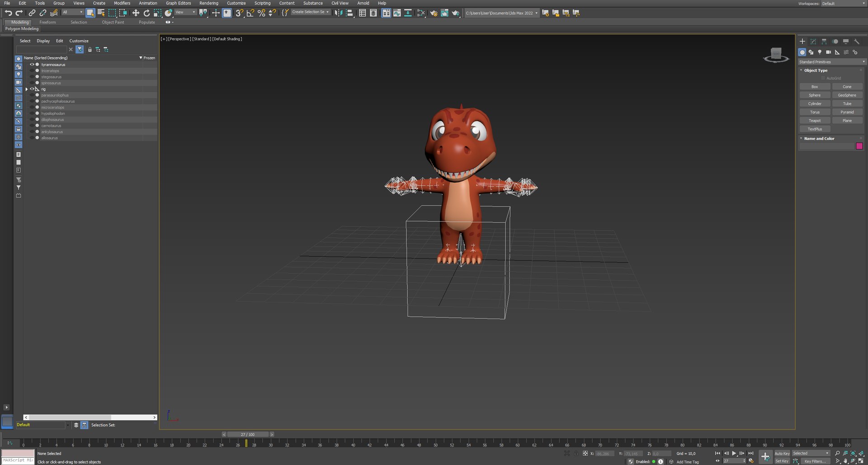This screenshot has height=465, width=868.
Task: Click the Key Filters button
Action: 815,461
